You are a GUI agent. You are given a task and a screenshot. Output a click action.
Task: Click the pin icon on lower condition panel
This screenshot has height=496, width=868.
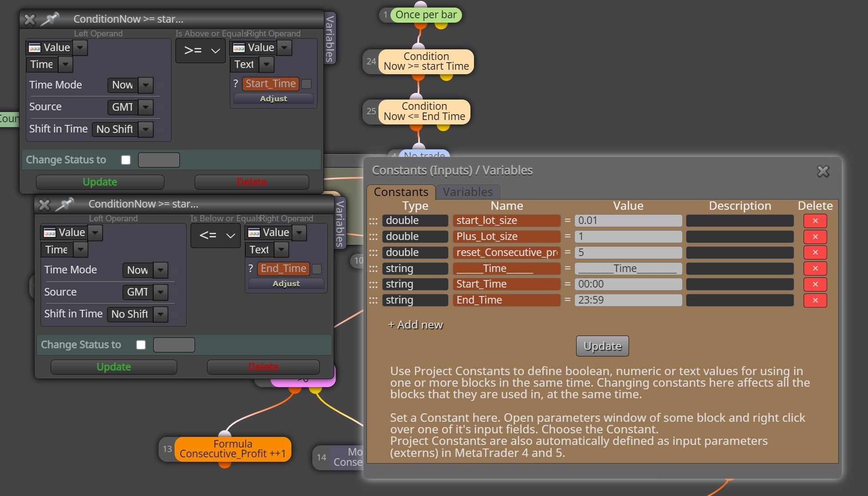[x=65, y=204]
